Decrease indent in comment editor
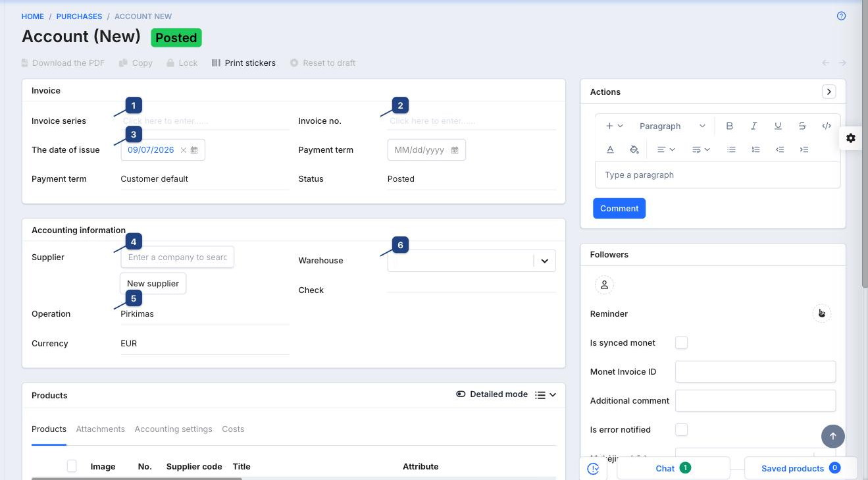868x480 pixels. pos(780,149)
